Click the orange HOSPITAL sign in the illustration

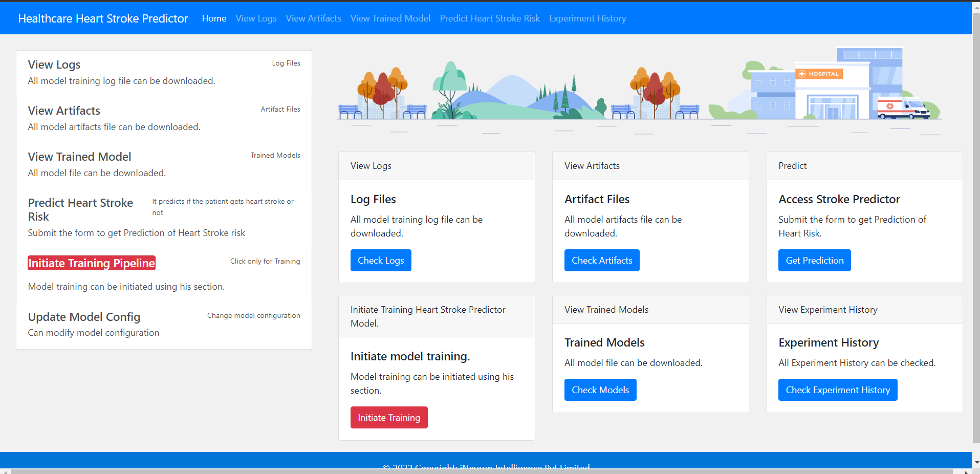[x=819, y=74]
